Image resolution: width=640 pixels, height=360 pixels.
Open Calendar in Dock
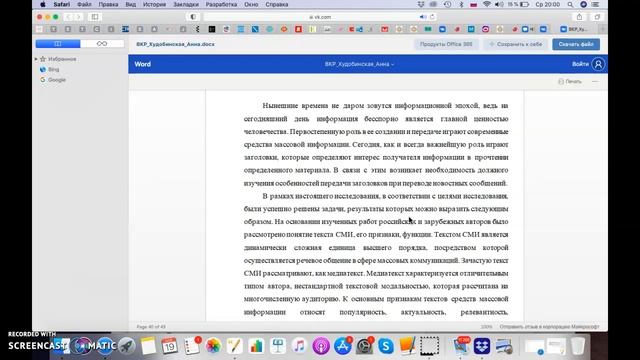coord(169,346)
